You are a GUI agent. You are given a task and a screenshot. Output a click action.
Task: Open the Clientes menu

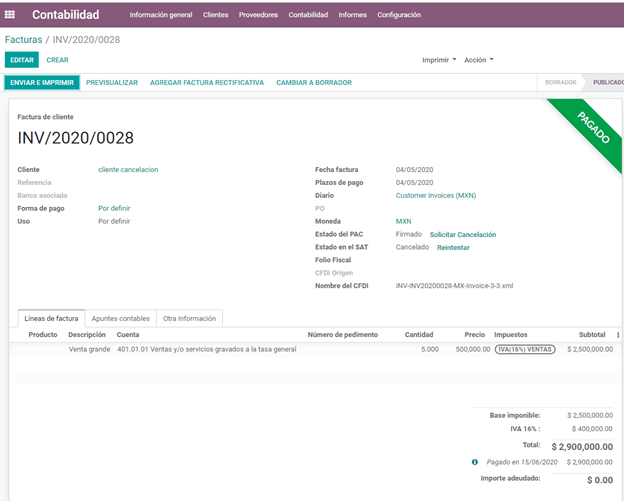(x=215, y=15)
